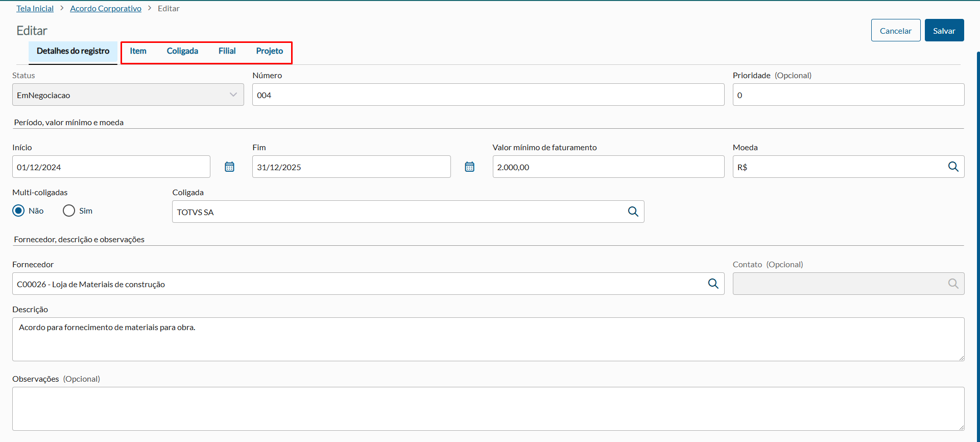This screenshot has width=980, height=442.
Task: Open the Item tab
Action: [138, 51]
